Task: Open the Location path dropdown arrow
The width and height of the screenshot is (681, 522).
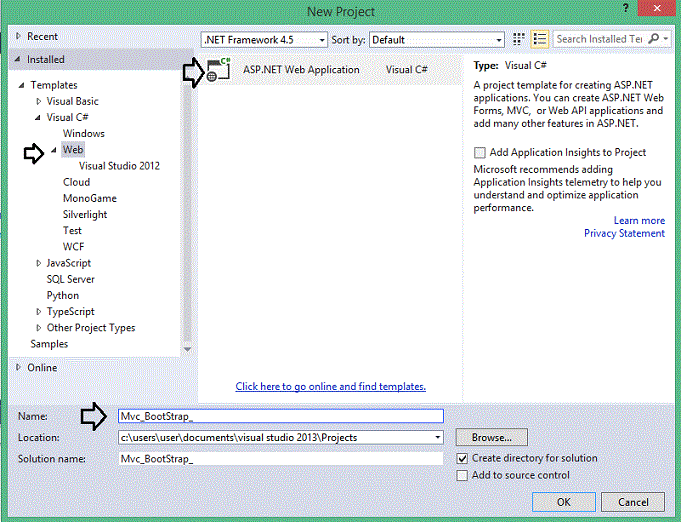Action: [x=437, y=437]
